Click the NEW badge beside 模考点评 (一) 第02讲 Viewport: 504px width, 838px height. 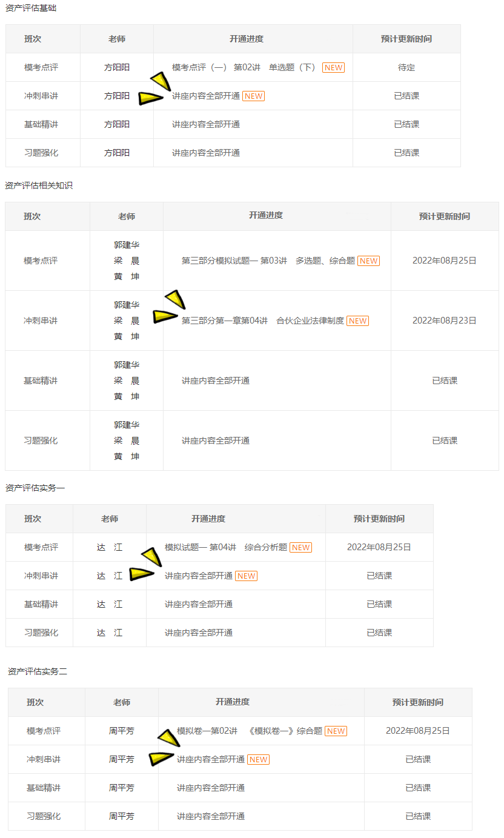coord(333,67)
